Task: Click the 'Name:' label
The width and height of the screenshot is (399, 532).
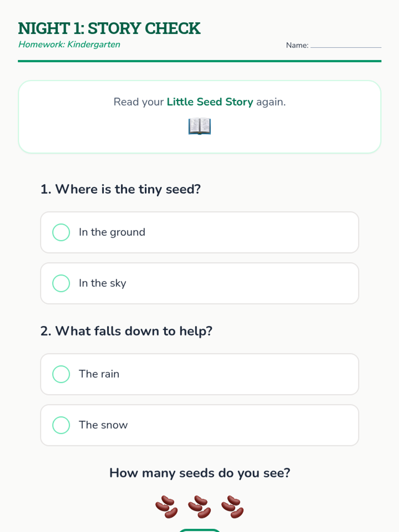Action: pyautogui.click(x=297, y=45)
